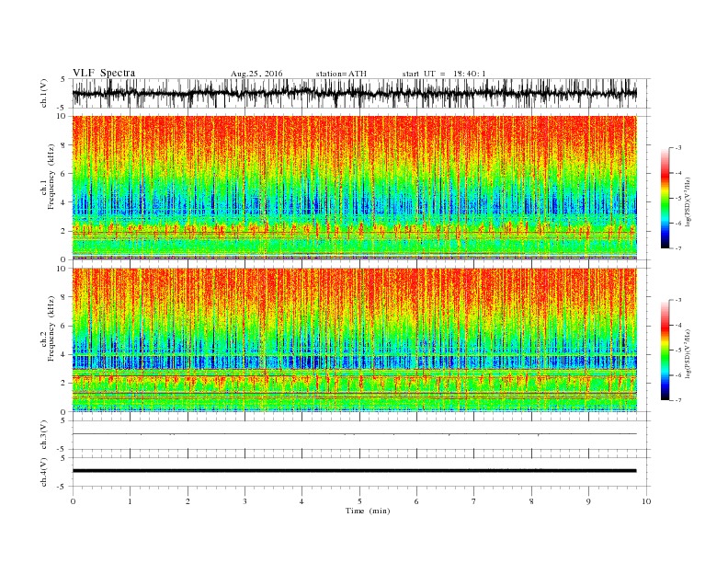Viewport: 728px width, 563px height.
Task: Click "-7" tick on ch.1 colorbar
Action: 677,248
